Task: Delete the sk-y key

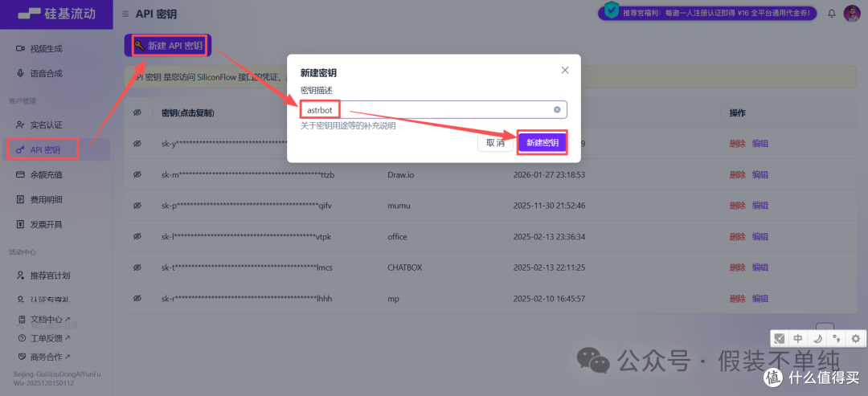Action: point(737,144)
